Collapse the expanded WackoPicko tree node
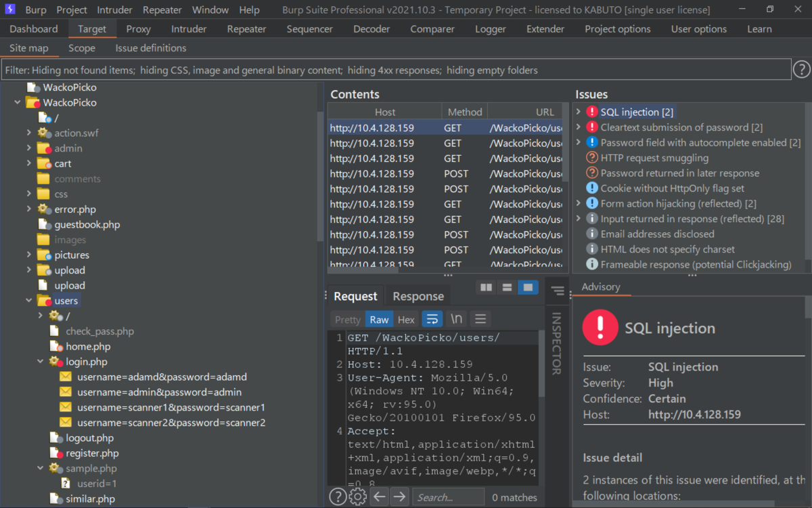The image size is (812, 508). [18, 102]
